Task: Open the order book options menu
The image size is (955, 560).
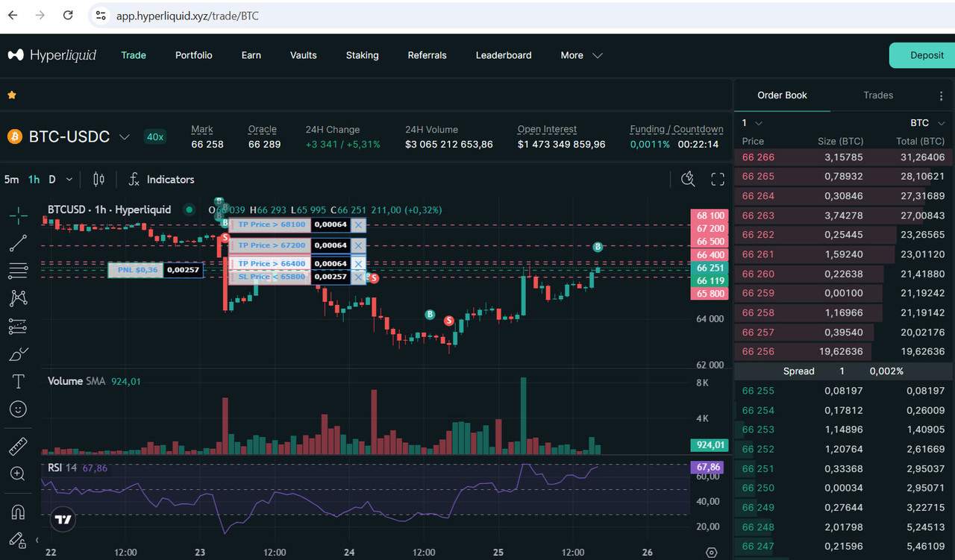Action: [x=941, y=95]
